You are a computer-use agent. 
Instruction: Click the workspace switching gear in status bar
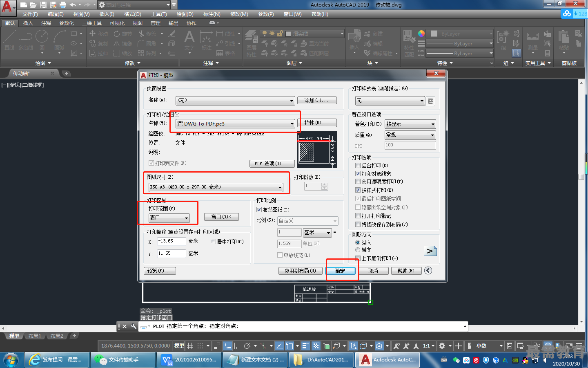[442, 346]
